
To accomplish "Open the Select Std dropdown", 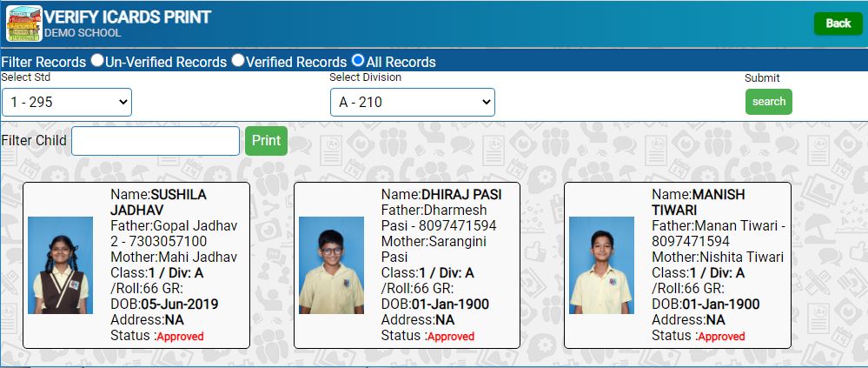I will pyautogui.click(x=66, y=103).
